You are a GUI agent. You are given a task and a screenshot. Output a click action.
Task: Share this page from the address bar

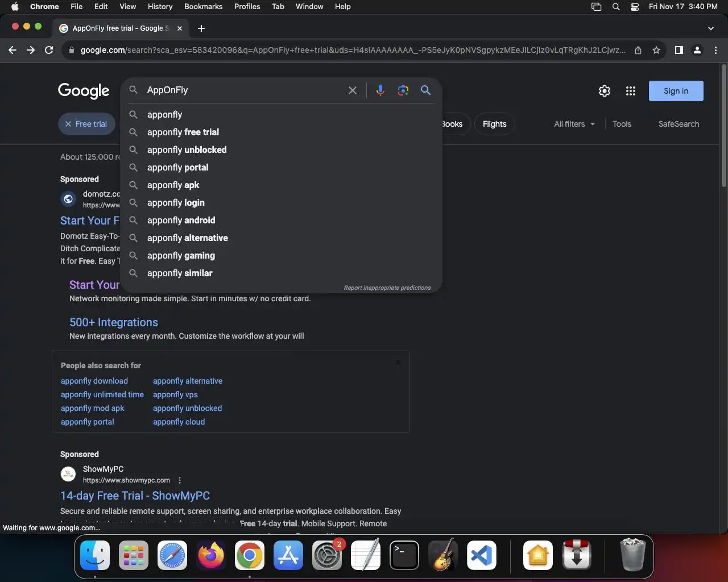pos(638,50)
